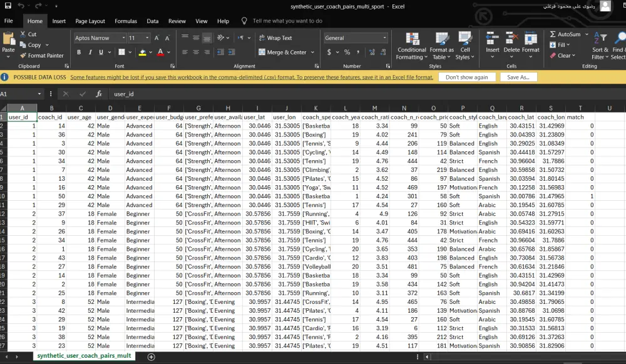
Task: Switch to the Data tab
Action: [x=153, y=21]
